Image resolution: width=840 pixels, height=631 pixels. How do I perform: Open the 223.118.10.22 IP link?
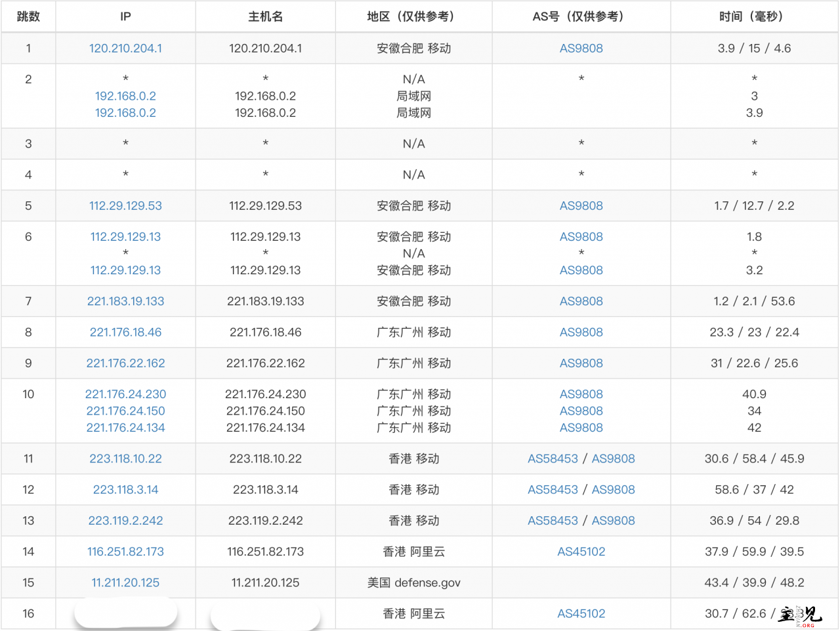[x=125, y=459]
